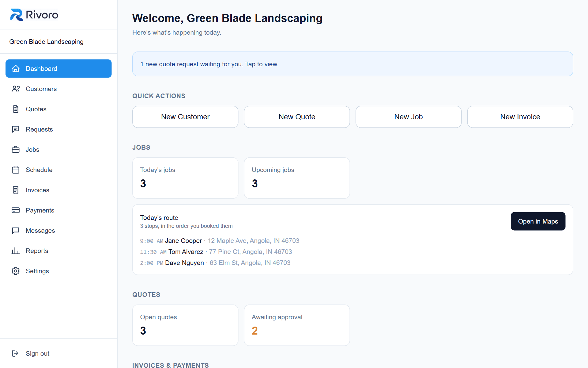Open the Schedule page
Image resolution: width=588 pixels, height=368 pixels.
click(58, 170)
